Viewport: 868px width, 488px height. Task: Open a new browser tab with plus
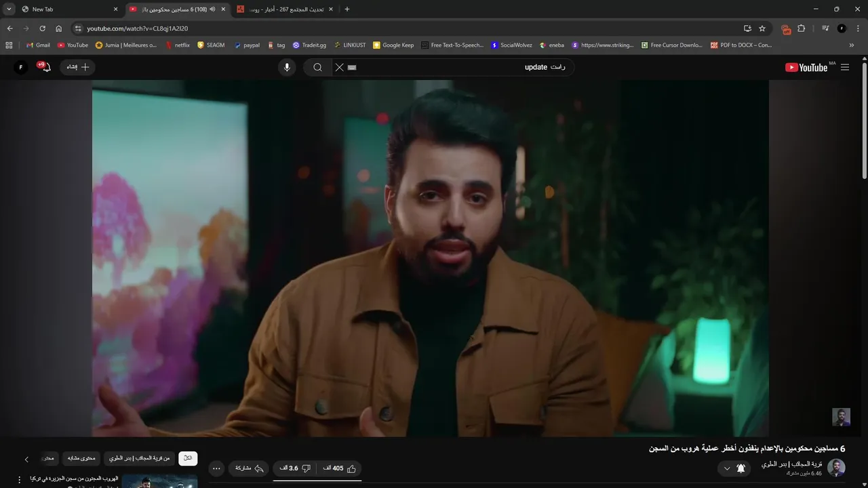tap(347, 9)
